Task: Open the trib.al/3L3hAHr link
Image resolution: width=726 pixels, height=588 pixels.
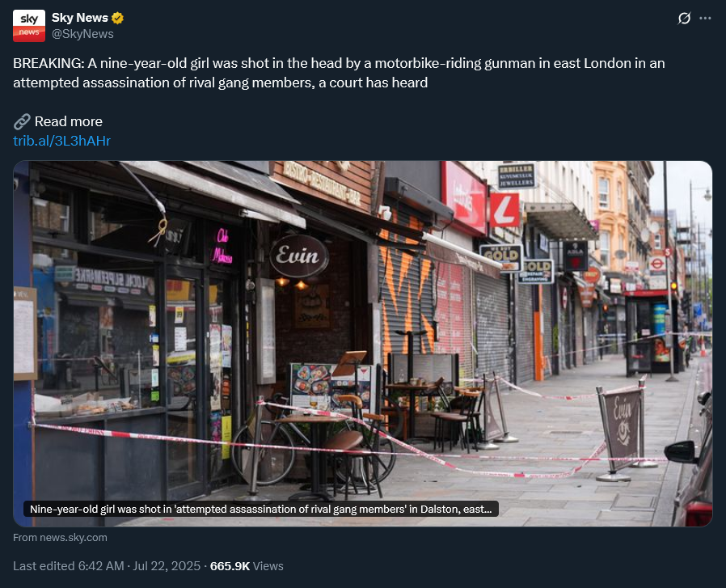Action: click(x=61, y=141)
